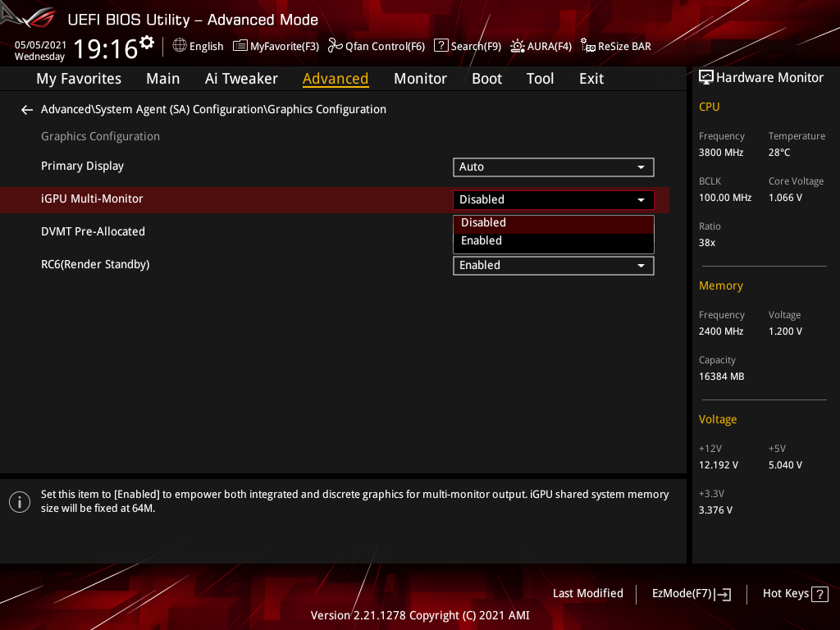Switch to the Tool tab
This screenshot has width=840, height=630.
pos(540,79)
